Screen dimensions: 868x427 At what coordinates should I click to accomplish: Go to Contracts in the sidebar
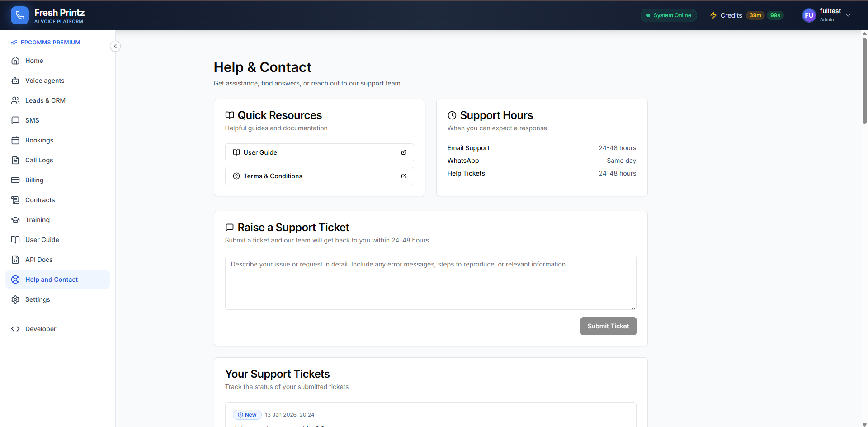40,200
